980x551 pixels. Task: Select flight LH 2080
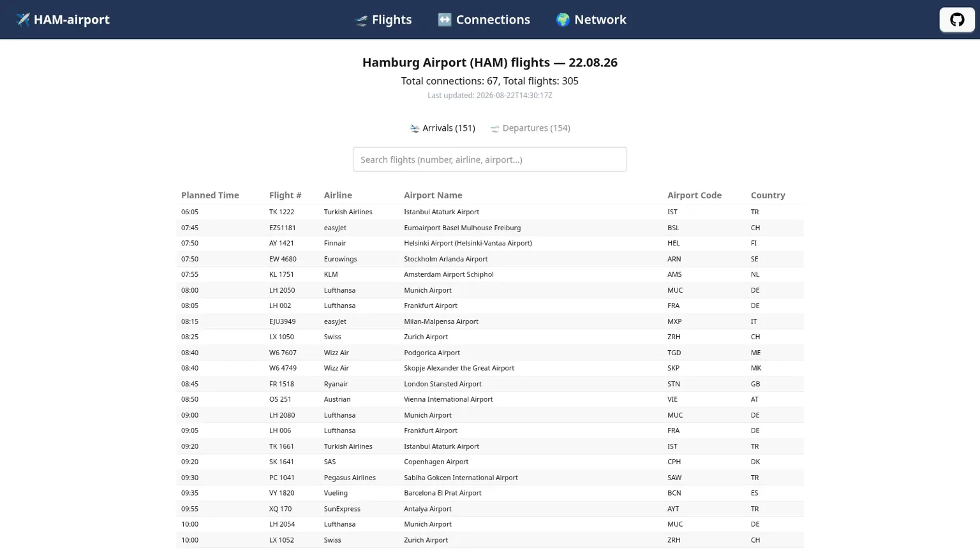282,415
